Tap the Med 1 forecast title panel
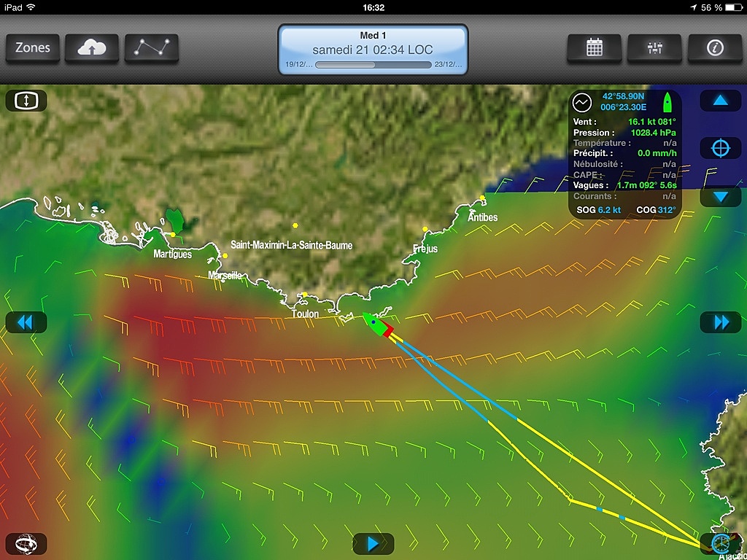Image resolution: width=747 pixels, height=560 pixels. 373,50
